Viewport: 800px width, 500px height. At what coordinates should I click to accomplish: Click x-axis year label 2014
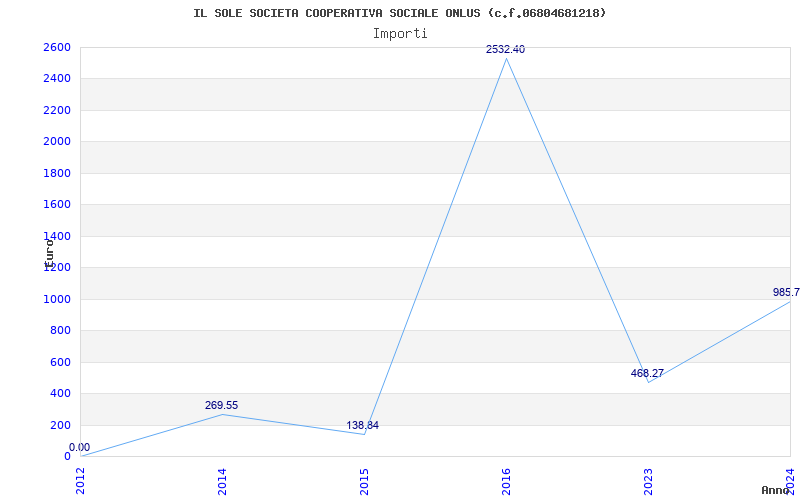[x=222, y=481]
